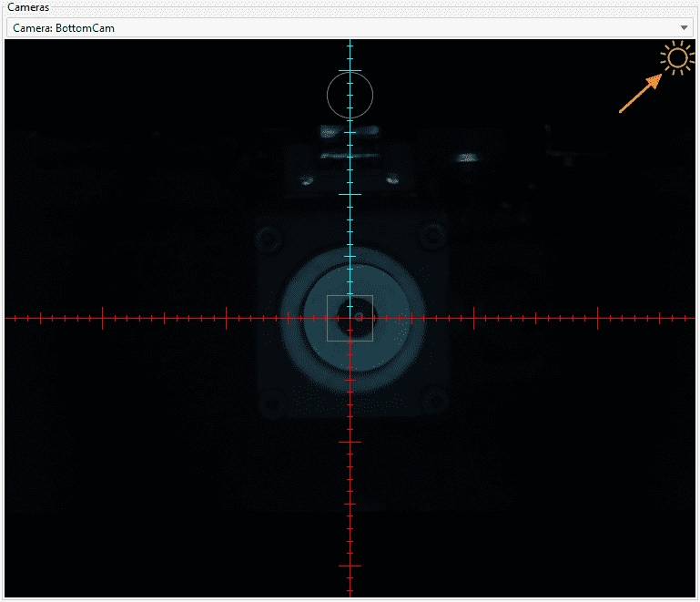Toggle the camera light sun icon
This screenshot has width=700, height=602.
click(676, 59)
